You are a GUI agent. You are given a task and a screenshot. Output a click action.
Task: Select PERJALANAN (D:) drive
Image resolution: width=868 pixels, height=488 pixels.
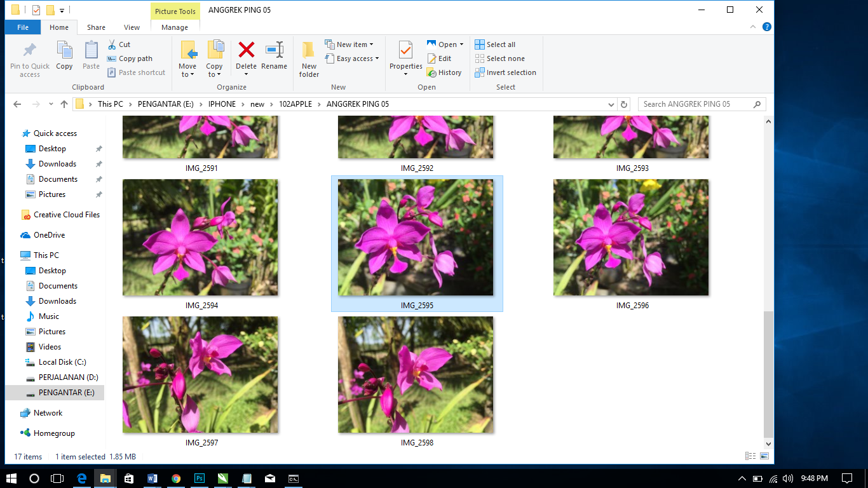68,377
